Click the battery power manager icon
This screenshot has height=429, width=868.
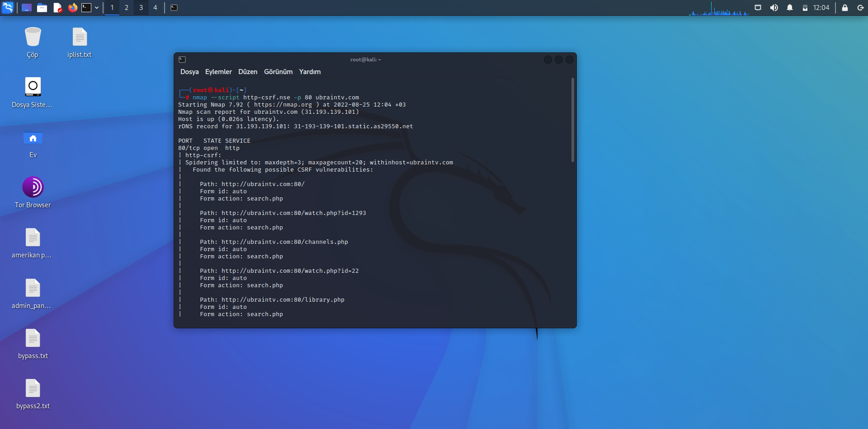click(805, 8)
